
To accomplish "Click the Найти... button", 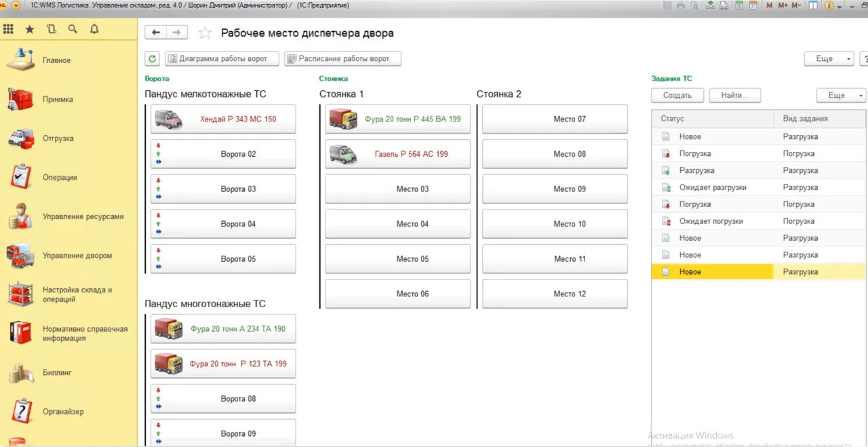I will coord(735,96).
